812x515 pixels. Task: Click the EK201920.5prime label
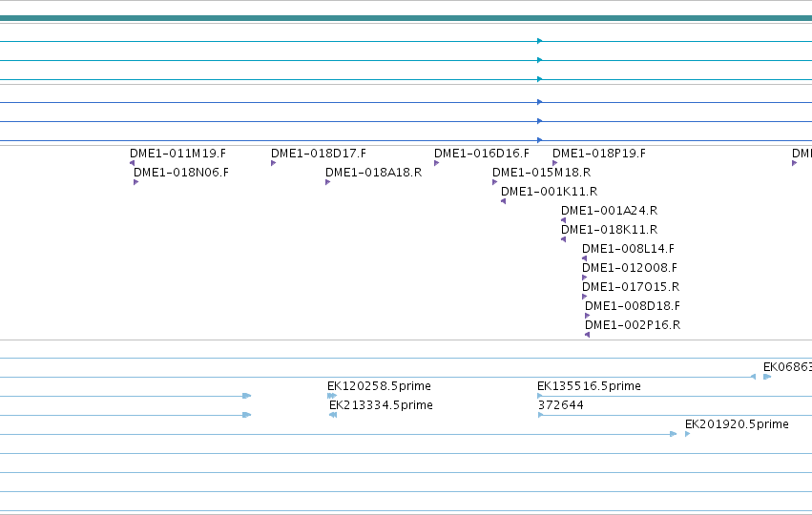737,424
